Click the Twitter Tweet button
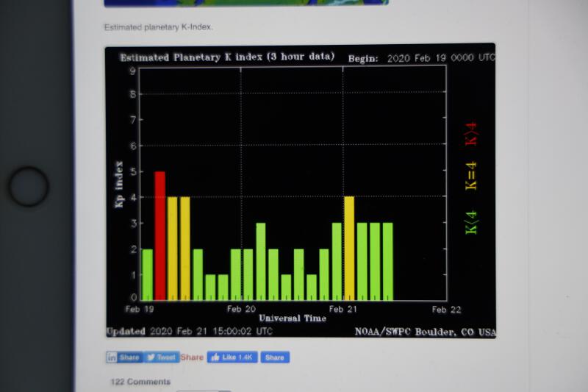588x392 pixels. [x=160, y=357]
